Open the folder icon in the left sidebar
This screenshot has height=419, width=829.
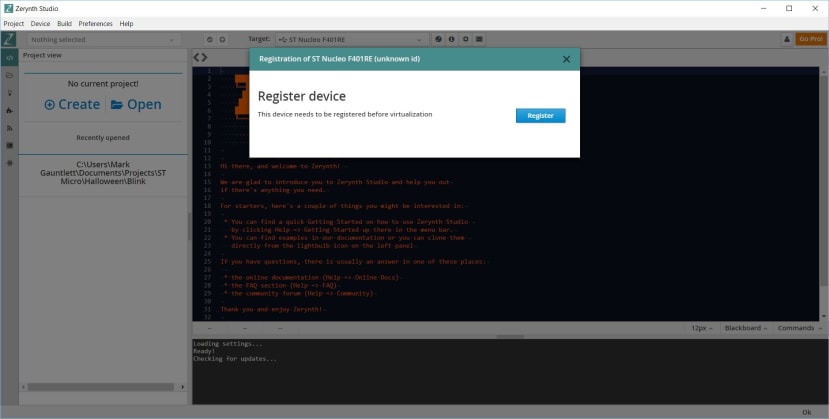(9, 76)
